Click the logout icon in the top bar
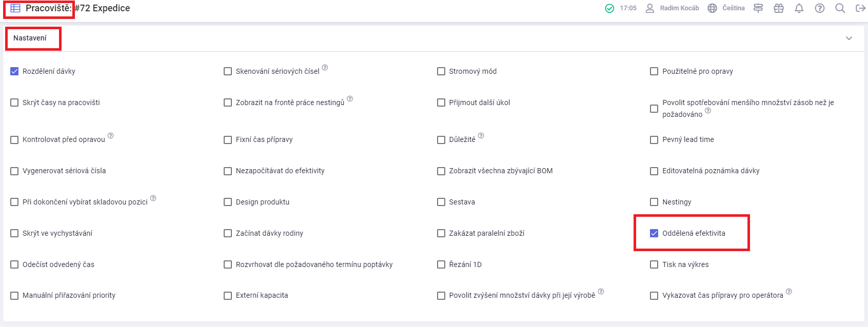The image size is (868, 327). point(860,8)
